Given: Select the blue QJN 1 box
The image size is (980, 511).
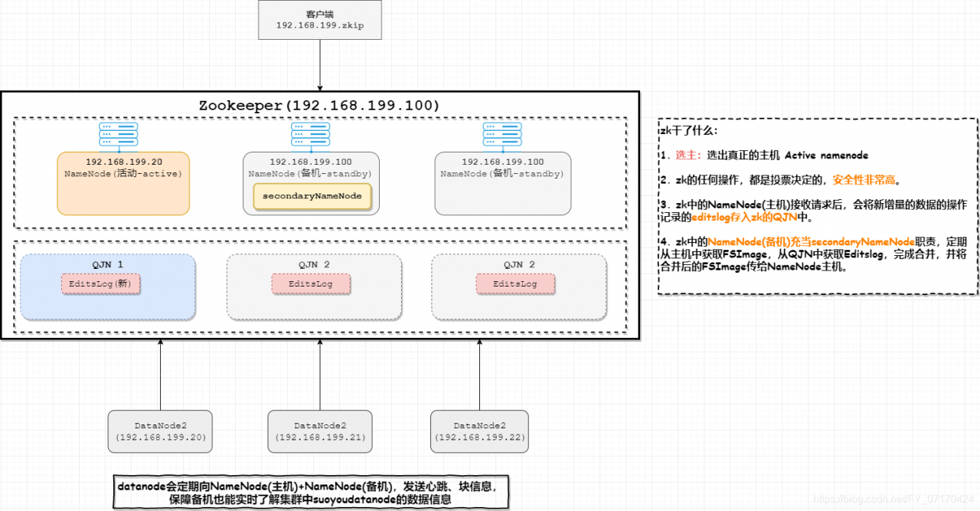Looking at the screenshot, I should click(108, 287).
